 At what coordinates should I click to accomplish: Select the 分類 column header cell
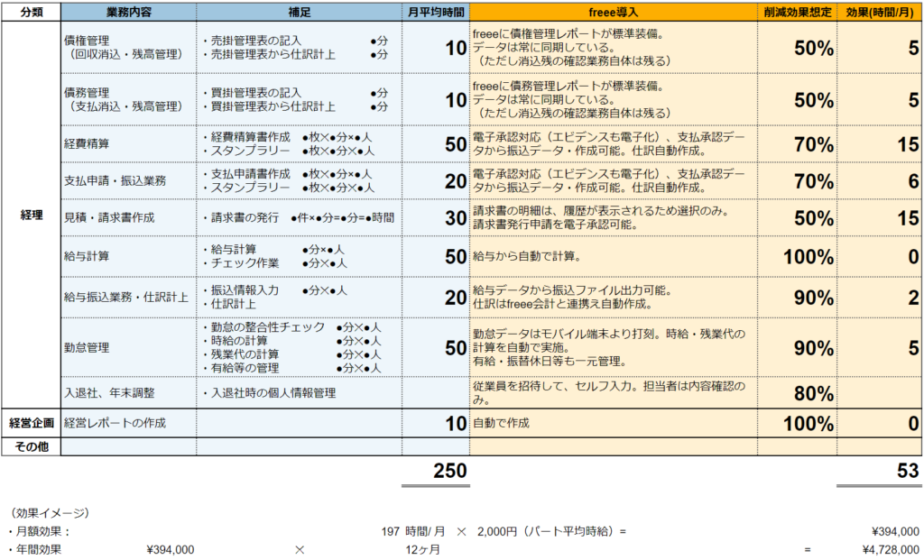tap(31, 12)
